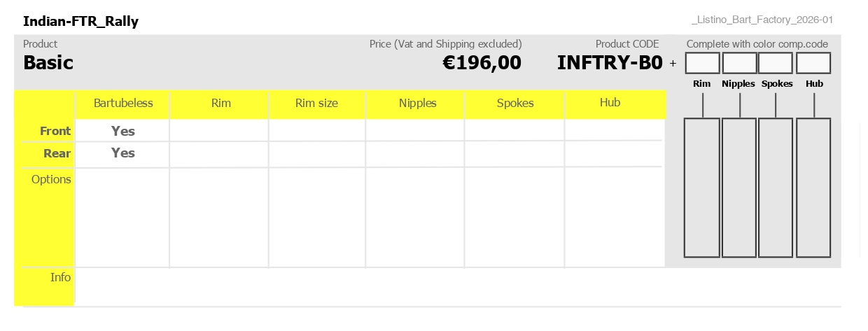Select the tall Spokes color column
The width and height of the screenshot is (868, 331).
point(776,188)
